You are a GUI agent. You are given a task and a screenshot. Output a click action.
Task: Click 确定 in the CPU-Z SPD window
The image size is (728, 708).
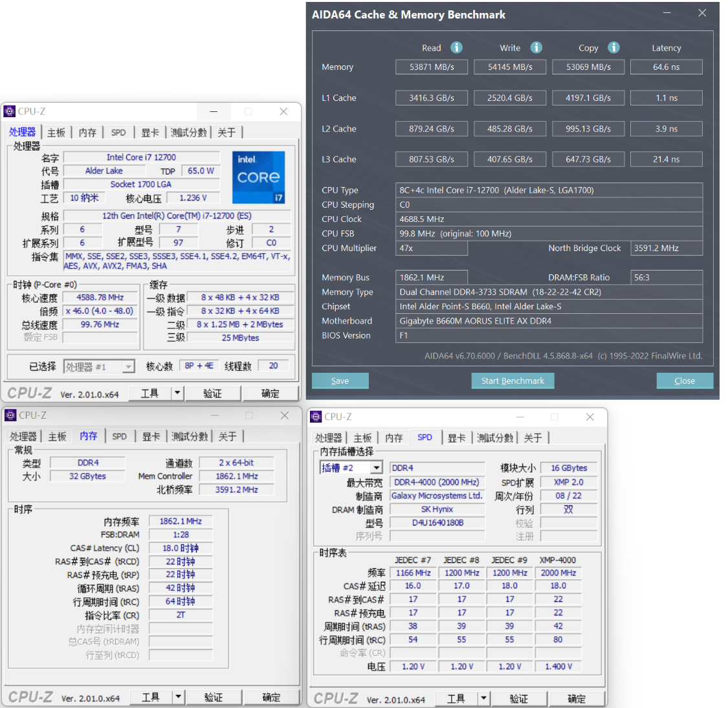click(x=577, y=698)
